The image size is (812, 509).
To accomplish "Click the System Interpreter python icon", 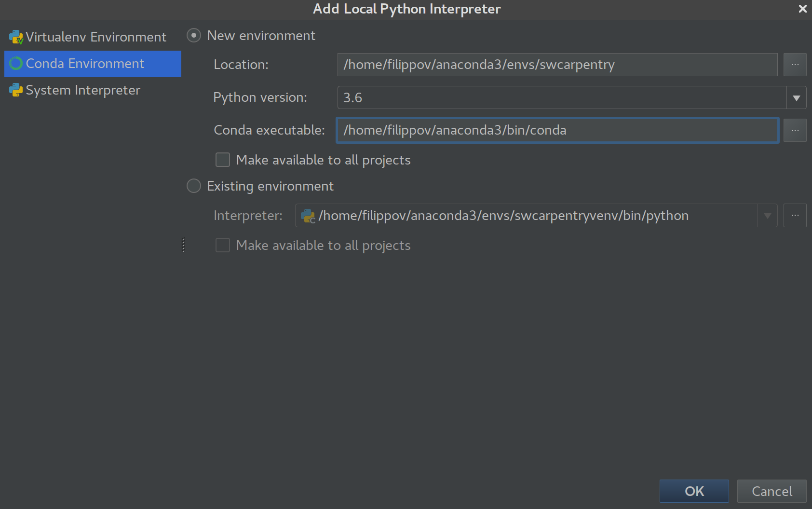I will click(16, 90).
